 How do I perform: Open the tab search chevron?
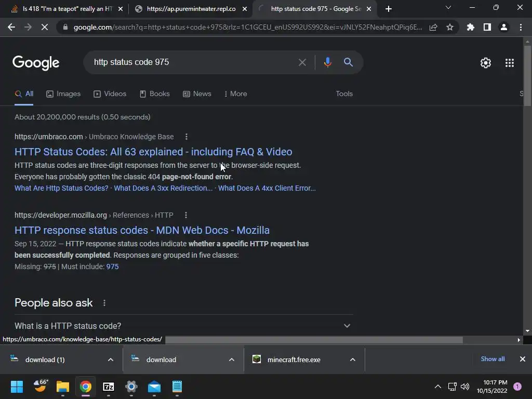tap(448, 7)
